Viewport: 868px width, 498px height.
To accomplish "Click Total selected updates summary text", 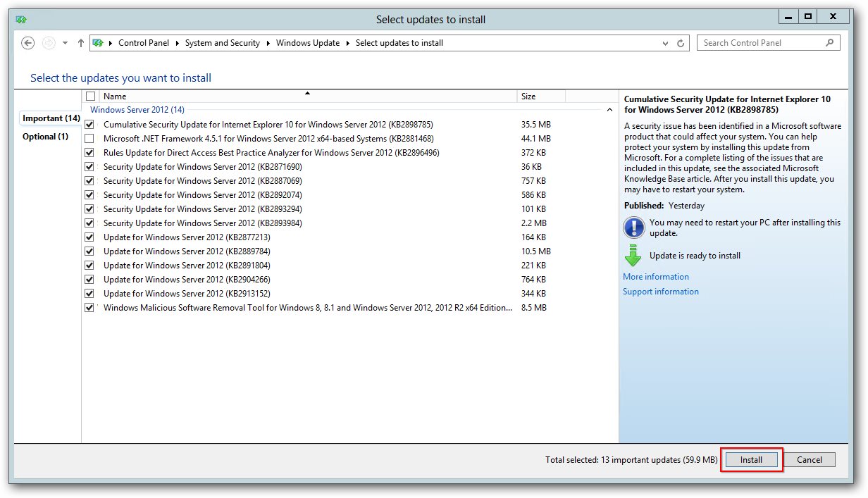I will [631, 460].
